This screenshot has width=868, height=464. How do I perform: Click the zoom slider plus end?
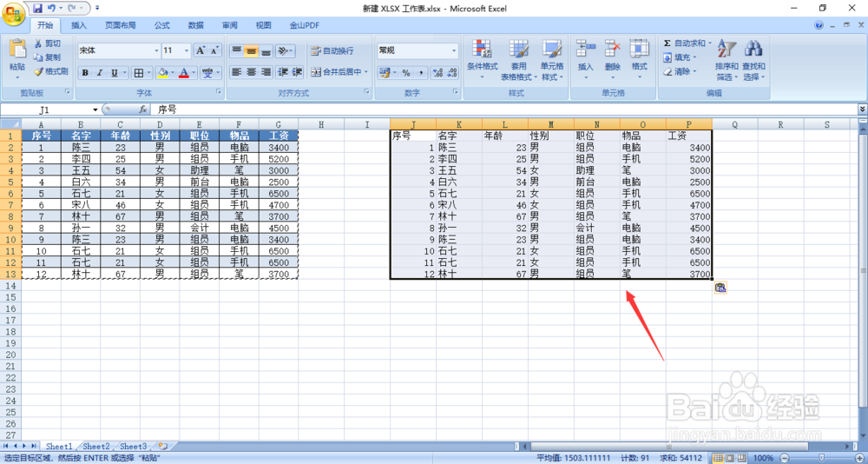[858, 459]
